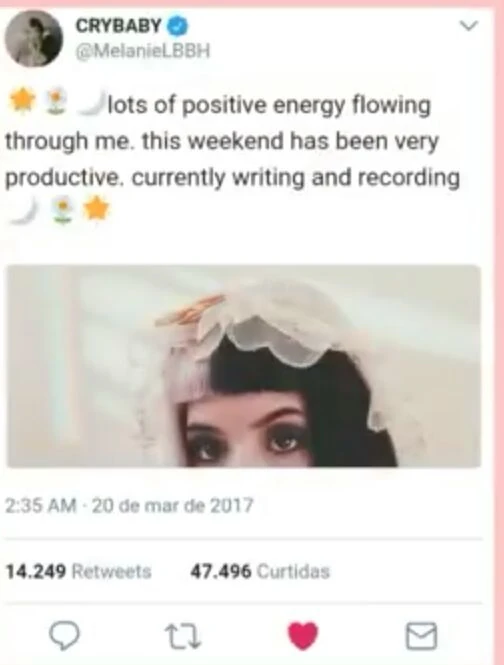Viewport: 504px width, 665px height.
Task: Click the flower emoji at tweet end
Action: coord(62,210)
